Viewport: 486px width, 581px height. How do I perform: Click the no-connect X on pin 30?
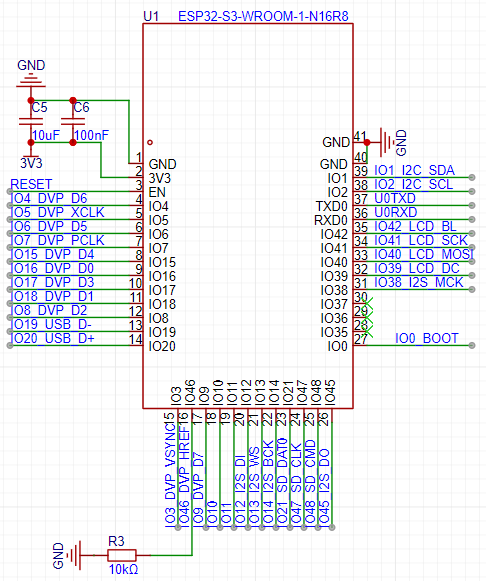pos(367,303)
